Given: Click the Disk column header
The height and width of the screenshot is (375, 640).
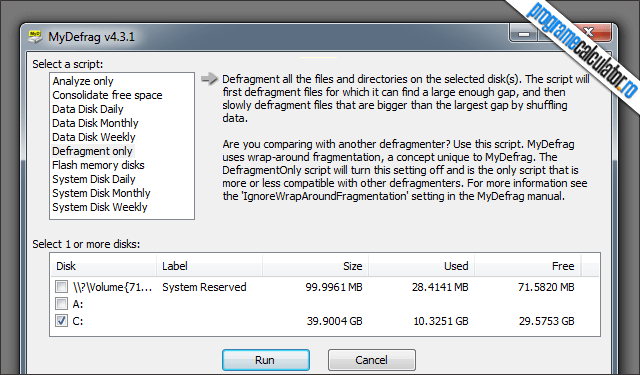Looking at the screenshot, I should (104, 266).
